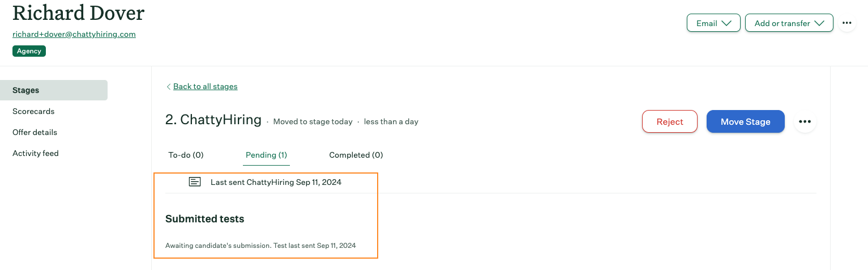Click the back chevron before Back to all stages

pos(168,87)
